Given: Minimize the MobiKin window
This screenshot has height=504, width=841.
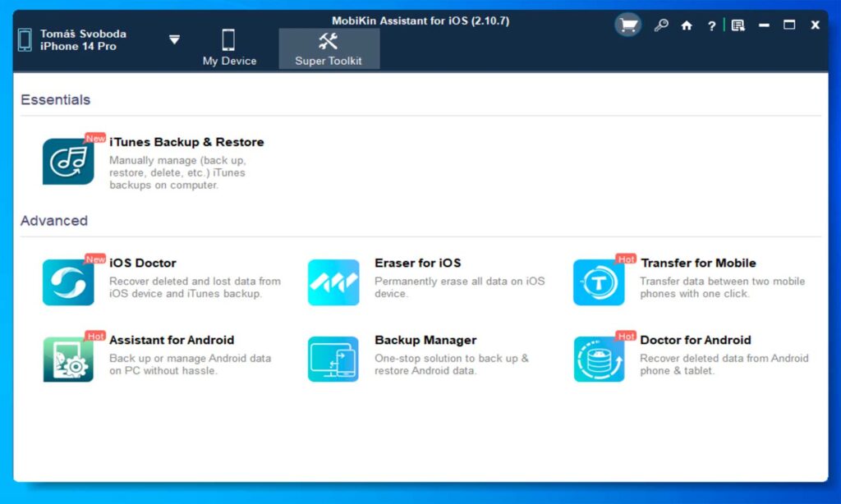Looking at the screenshot, I should [764, 25].
